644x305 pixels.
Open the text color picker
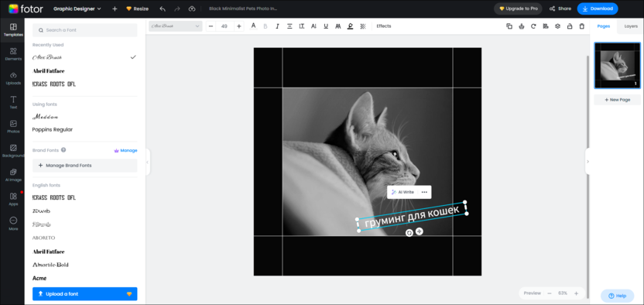[x=253, y=26]
